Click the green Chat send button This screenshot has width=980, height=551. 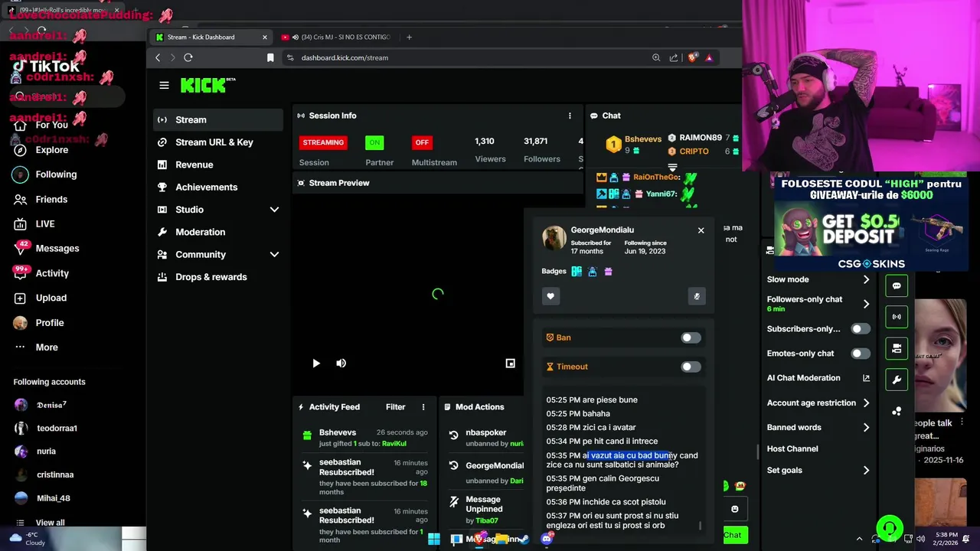click(x=735, y=535)
